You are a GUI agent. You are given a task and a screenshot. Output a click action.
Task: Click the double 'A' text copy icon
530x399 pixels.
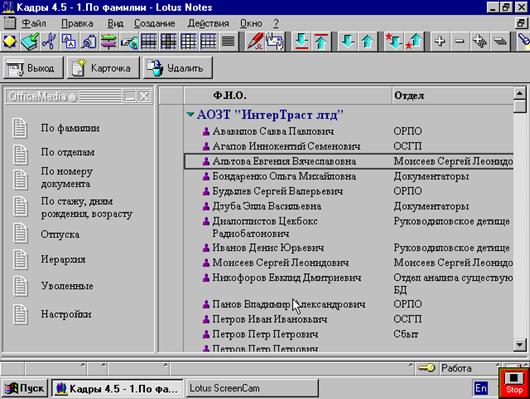click(x=69, y=42)
